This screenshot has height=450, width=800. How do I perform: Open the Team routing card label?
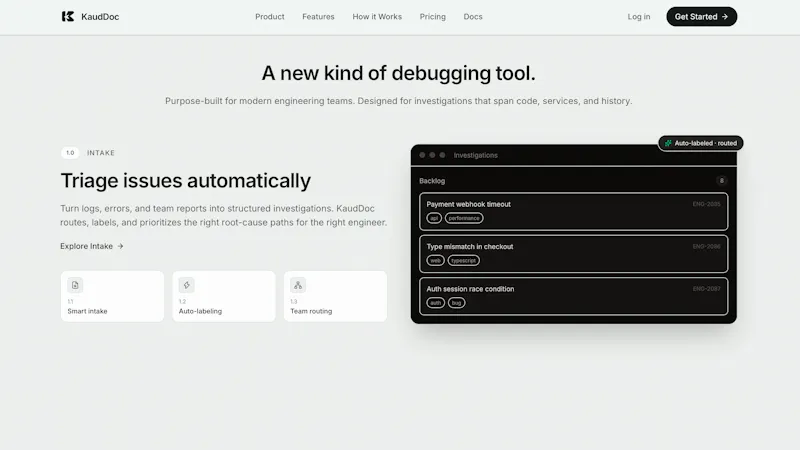pos(311,311)
